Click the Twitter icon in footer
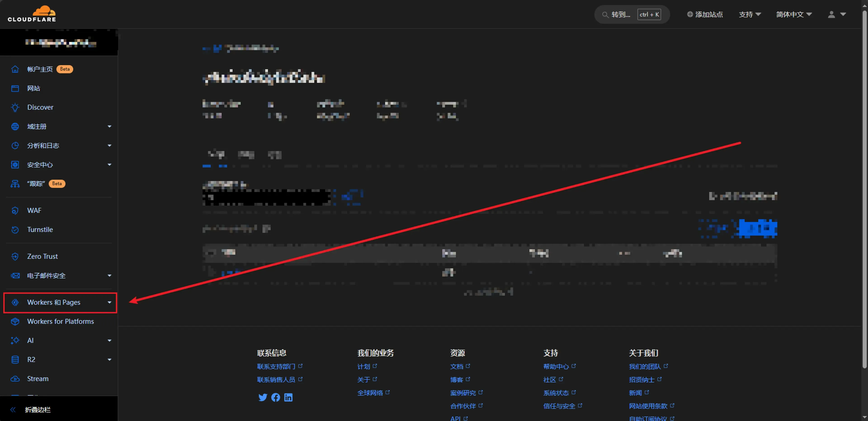The height and width of the screenshot is (421, 868). (x=262, y=397)
